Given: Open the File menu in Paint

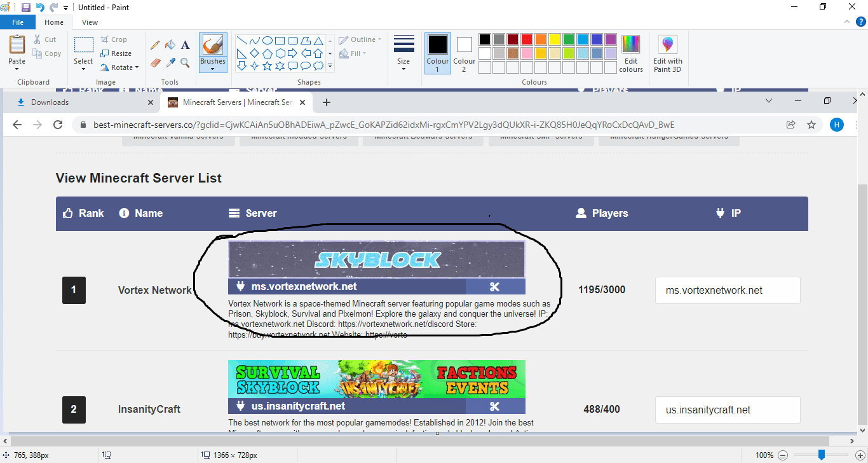Looking at the screenshot, I should click(x=18, y=22).
